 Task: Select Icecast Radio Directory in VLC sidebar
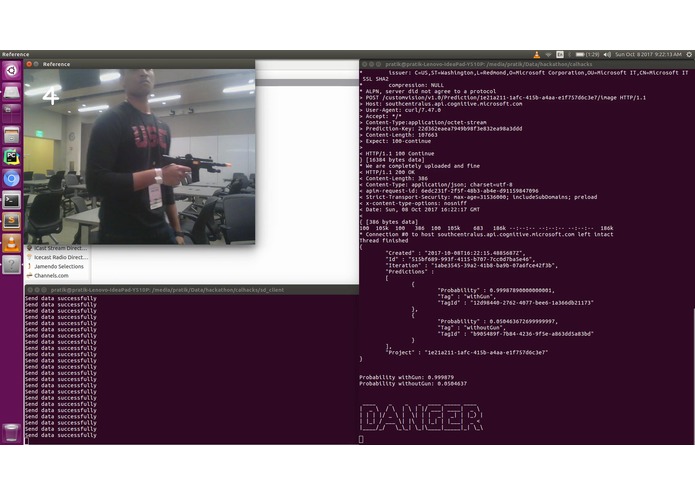[57, 257]
